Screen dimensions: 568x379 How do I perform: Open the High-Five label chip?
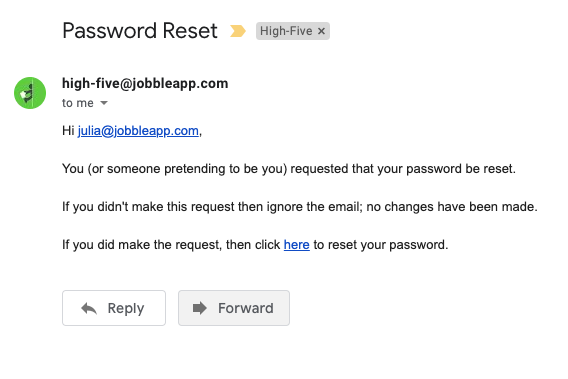coord(286,31)
